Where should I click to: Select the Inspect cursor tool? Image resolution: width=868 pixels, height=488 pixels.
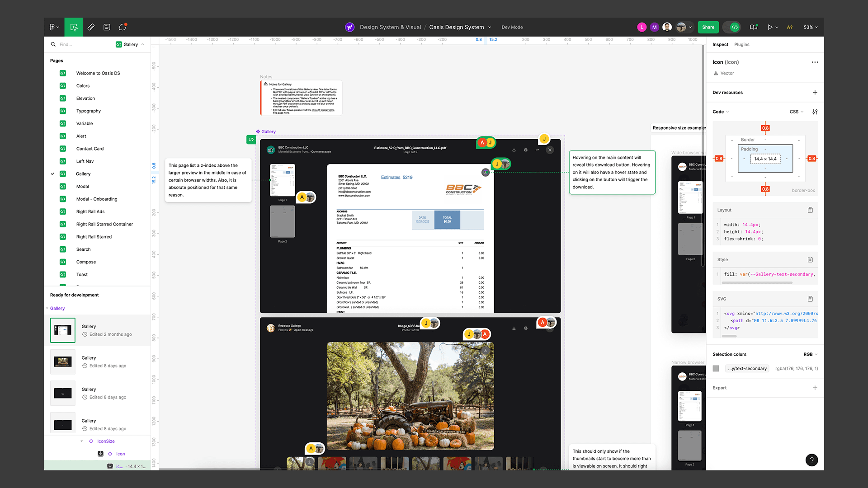[74, 27]
